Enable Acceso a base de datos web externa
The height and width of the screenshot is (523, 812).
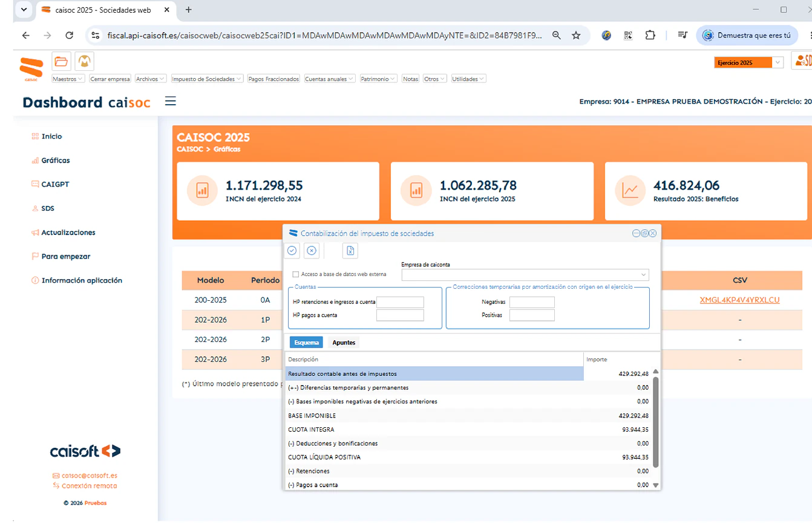[x=296, y=274]
